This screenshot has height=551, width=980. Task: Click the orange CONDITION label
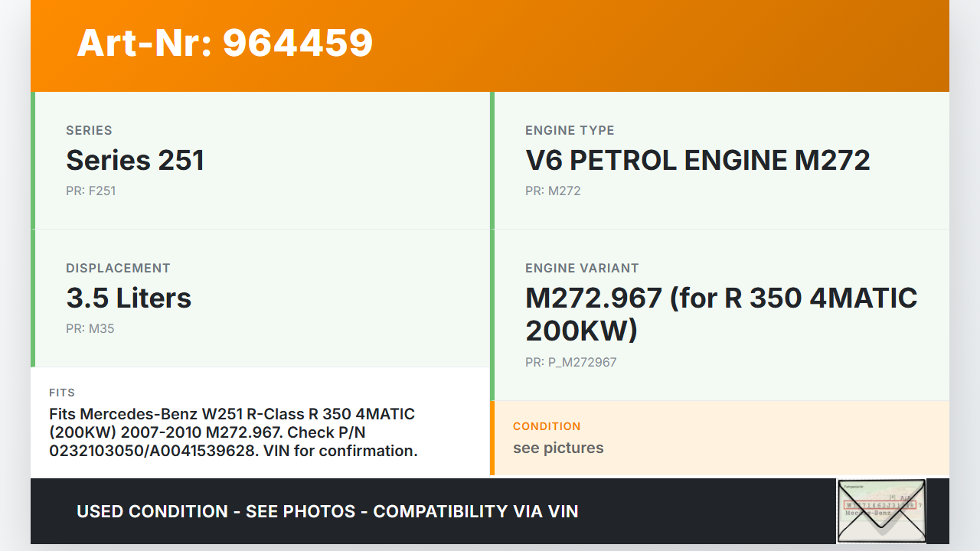547,426
